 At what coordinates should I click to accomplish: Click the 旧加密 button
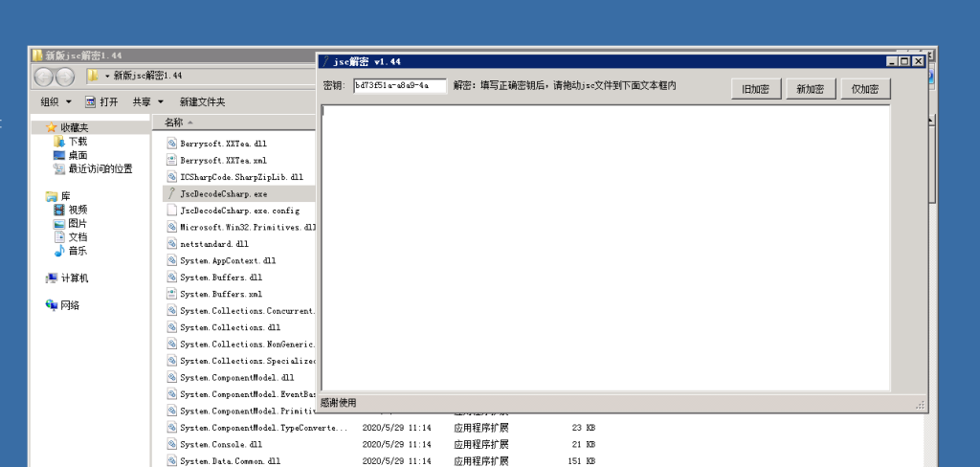756,89
